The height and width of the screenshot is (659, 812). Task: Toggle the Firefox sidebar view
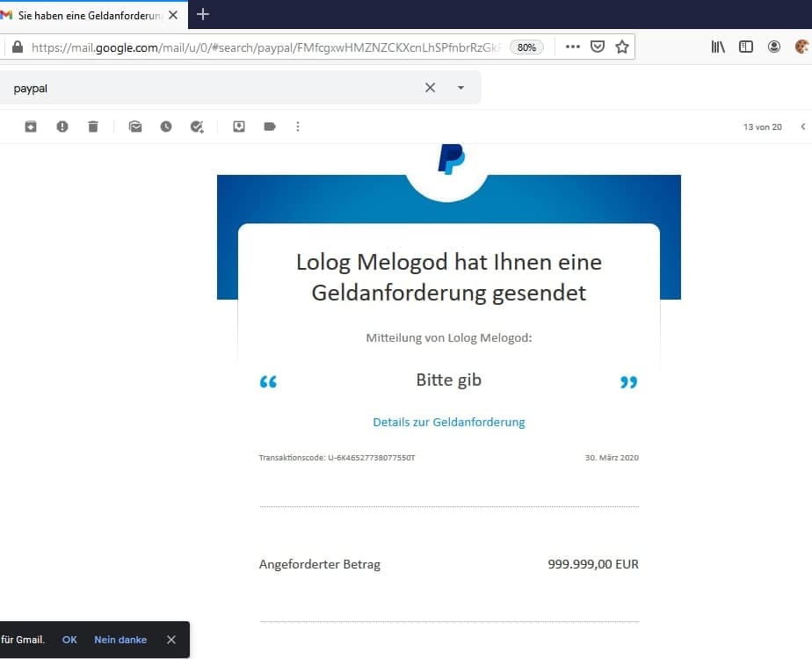click(x=746, y=47)
